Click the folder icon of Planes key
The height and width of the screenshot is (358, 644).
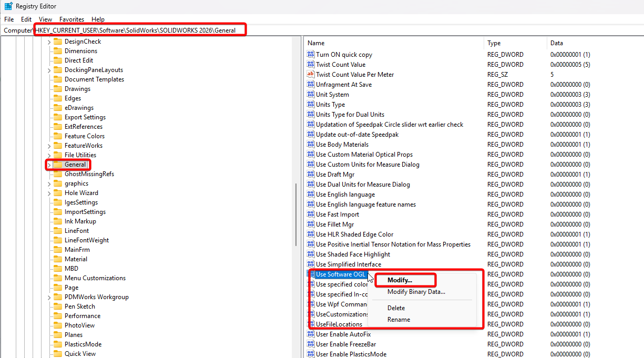point(58,335)
